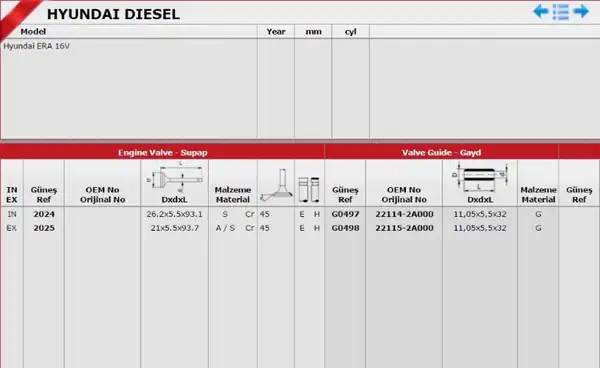600x368 pixels.
Task: Click guide reference G0497
Action: pos(345,214)
